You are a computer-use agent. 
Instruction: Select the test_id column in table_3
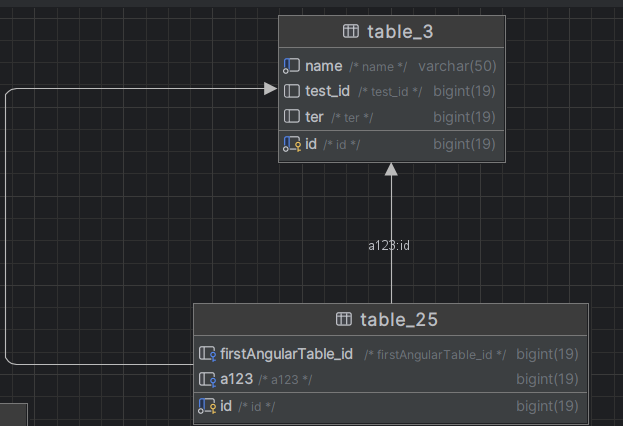(x=327, y=91)
